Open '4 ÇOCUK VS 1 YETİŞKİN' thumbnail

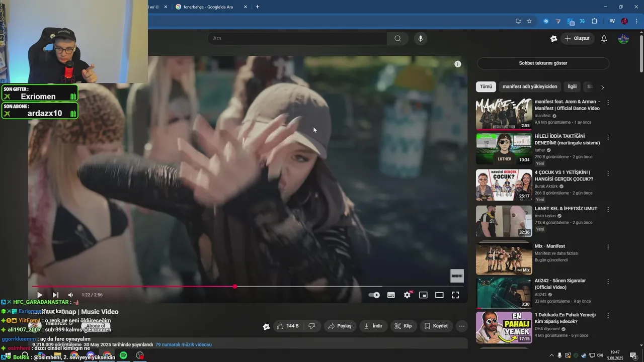tap(504, 185)
